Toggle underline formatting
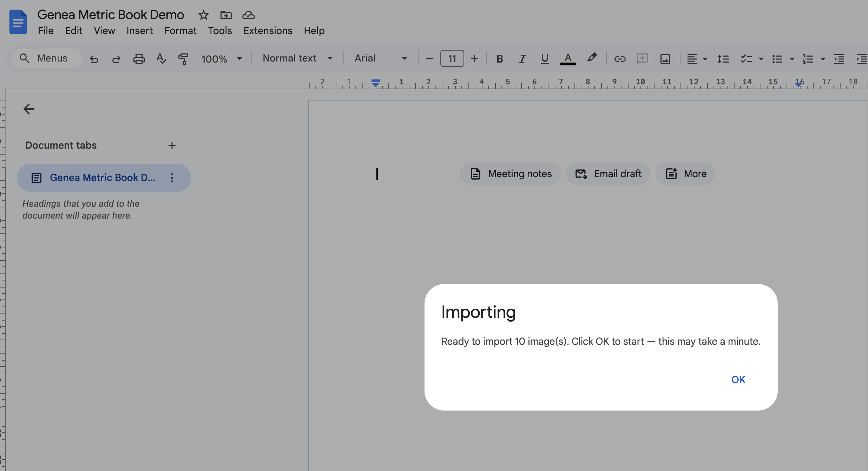The height and width of the screenshot is (471, 868). [544, 59]
